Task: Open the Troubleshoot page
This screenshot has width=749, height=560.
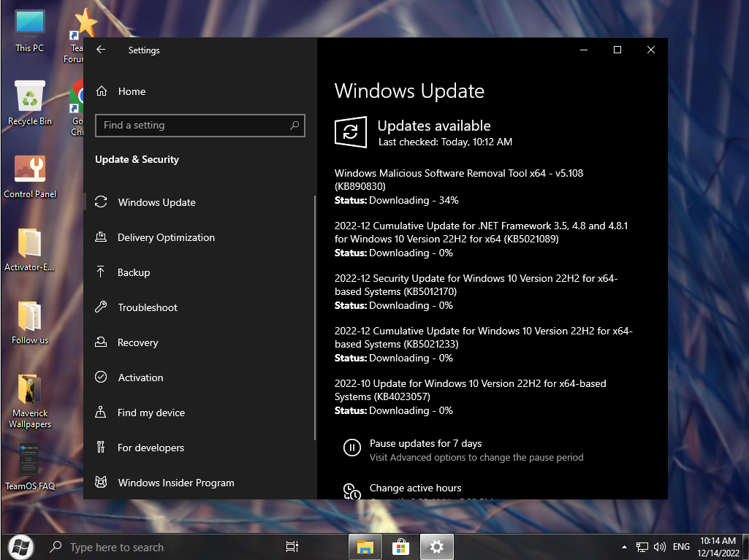Action: pyautogui.click(x=148, y=307)
